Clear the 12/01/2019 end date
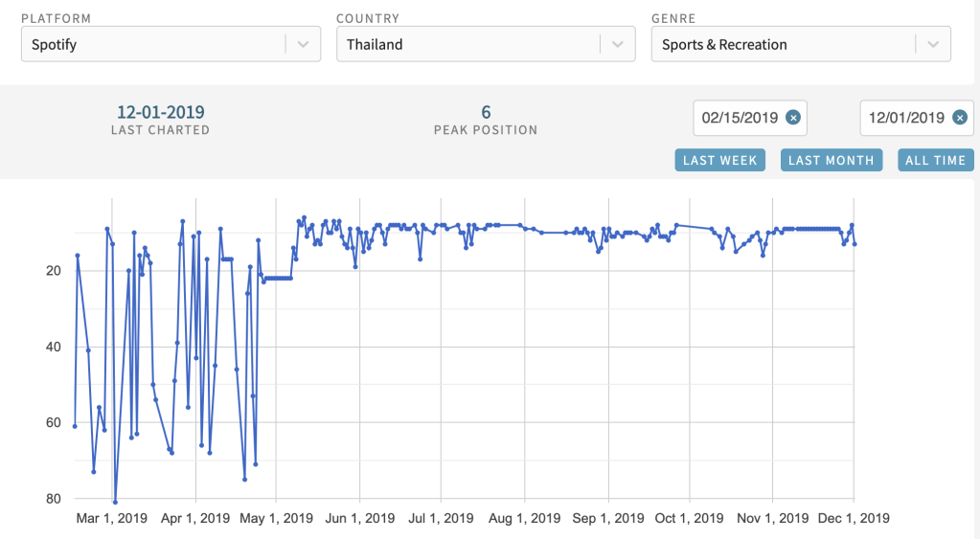 coord(959,118)
